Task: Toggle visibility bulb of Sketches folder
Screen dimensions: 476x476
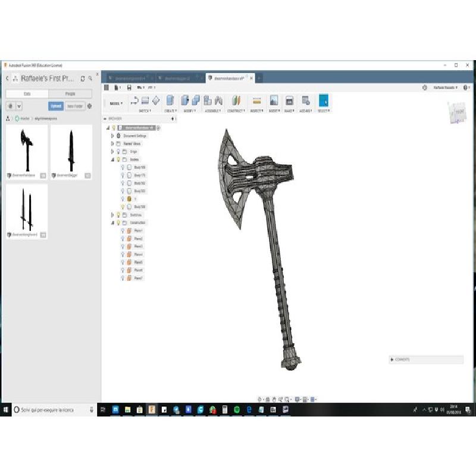Action: tap(118, 215)
